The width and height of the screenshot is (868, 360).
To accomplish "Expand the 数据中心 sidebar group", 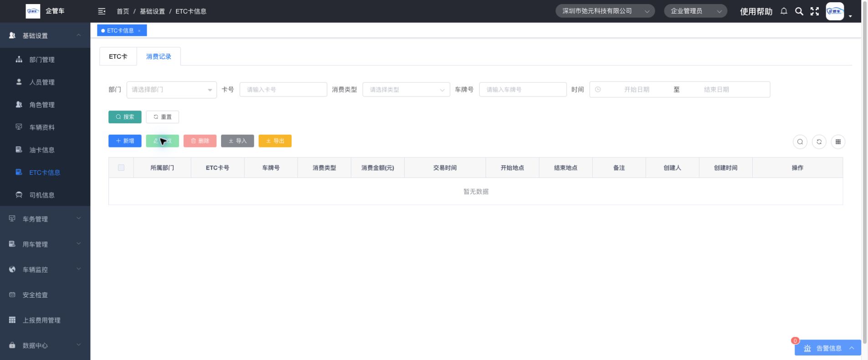I will click(45, 345).
